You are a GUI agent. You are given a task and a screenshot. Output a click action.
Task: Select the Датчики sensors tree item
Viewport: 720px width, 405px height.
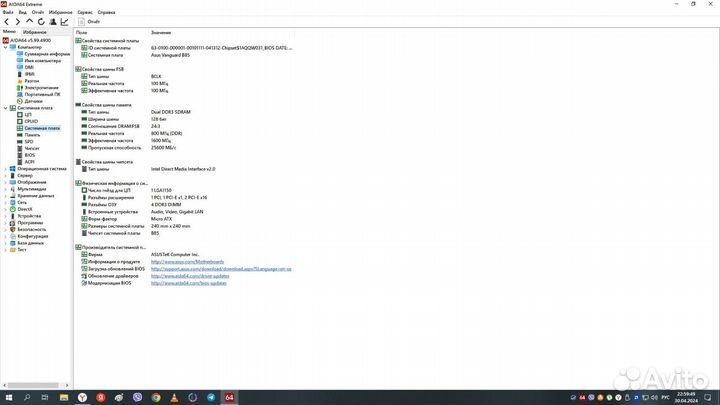(33, 101)
